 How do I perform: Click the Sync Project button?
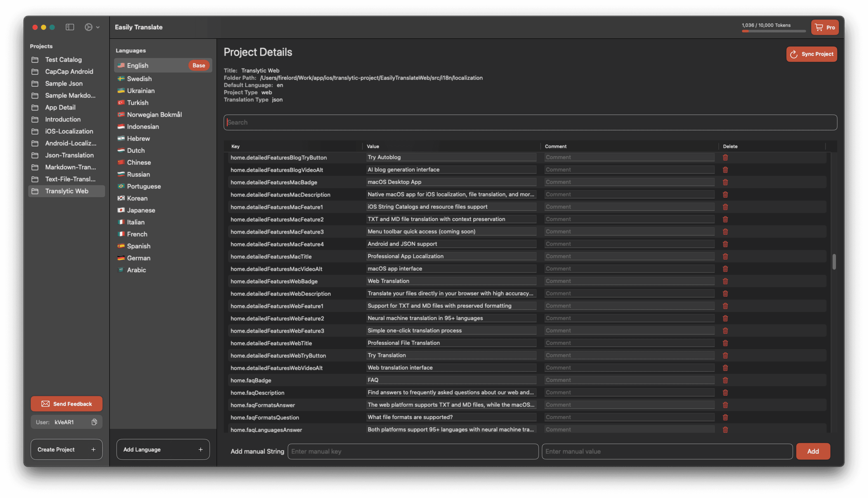[811, 54]
